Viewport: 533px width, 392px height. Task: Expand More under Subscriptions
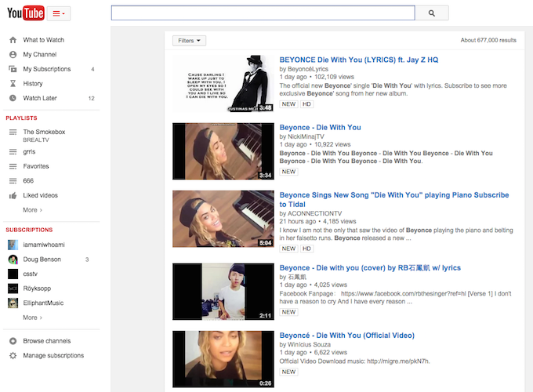click(32, 318)
